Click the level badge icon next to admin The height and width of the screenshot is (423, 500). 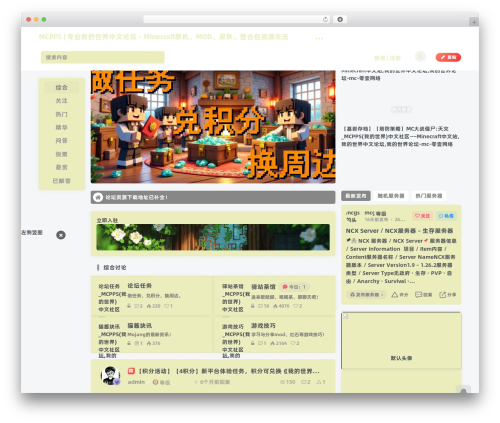tap(155, 382)
